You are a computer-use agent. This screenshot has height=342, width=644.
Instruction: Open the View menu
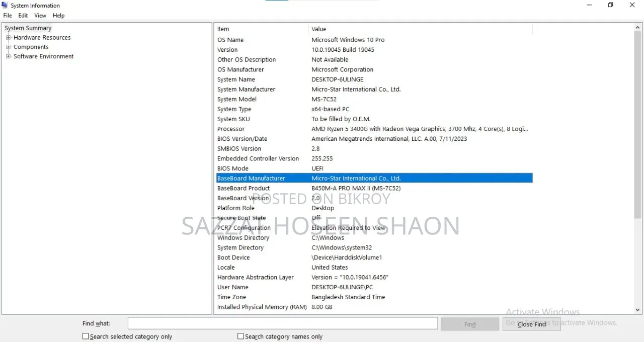coord(40,16)
